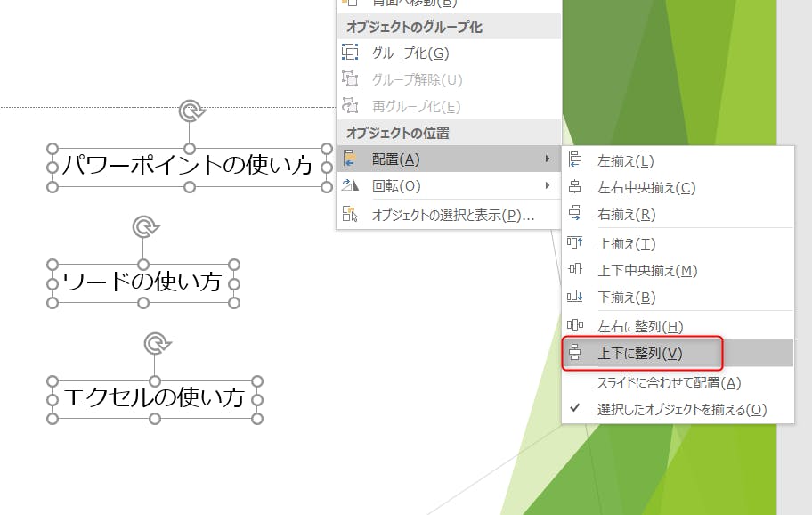Image resolution: width=812 pixels, height=515 pixels.
Task: Select the ワードの使い方 text box
Action: [x=142, y=282]
